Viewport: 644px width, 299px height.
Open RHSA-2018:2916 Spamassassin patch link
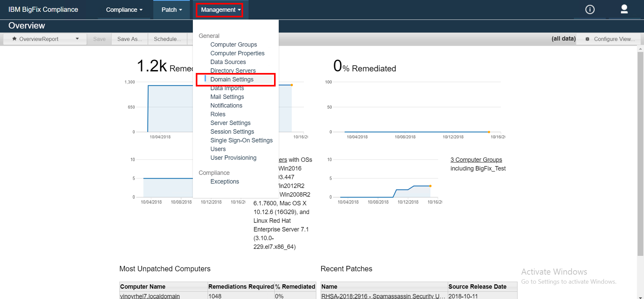pos(383,296)
